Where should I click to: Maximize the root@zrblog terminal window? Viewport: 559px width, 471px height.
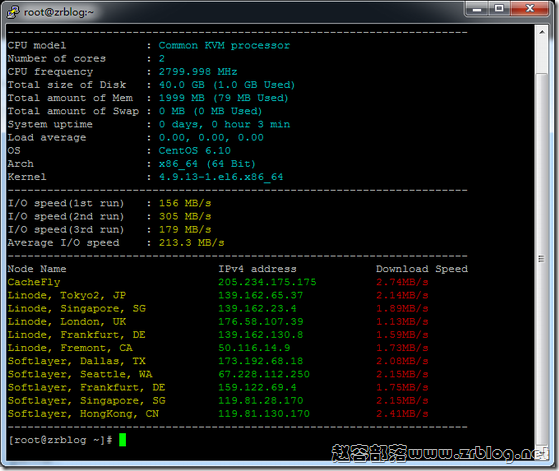point(499,9)
